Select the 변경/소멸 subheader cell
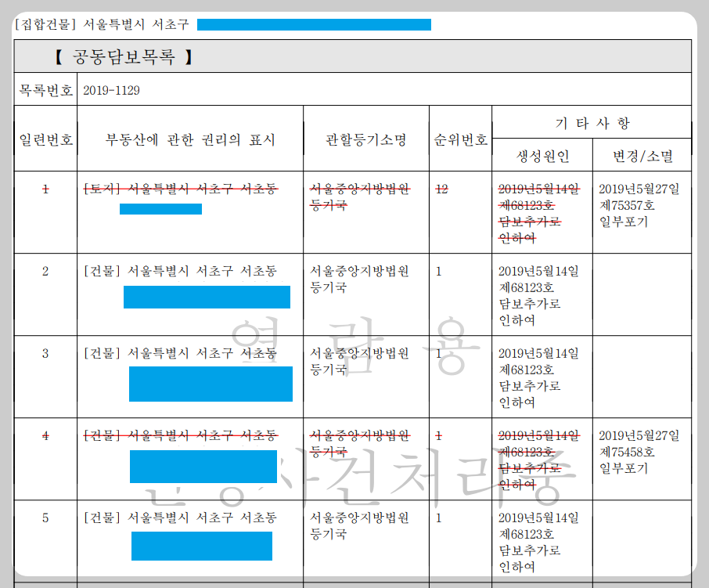This screenshot has height=588, width=709. point(642,156)
